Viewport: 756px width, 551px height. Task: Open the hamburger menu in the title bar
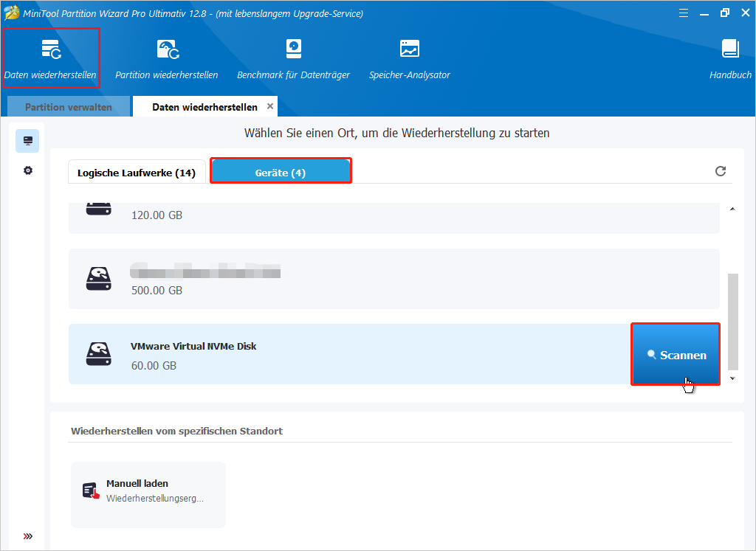tap(683, 13)
